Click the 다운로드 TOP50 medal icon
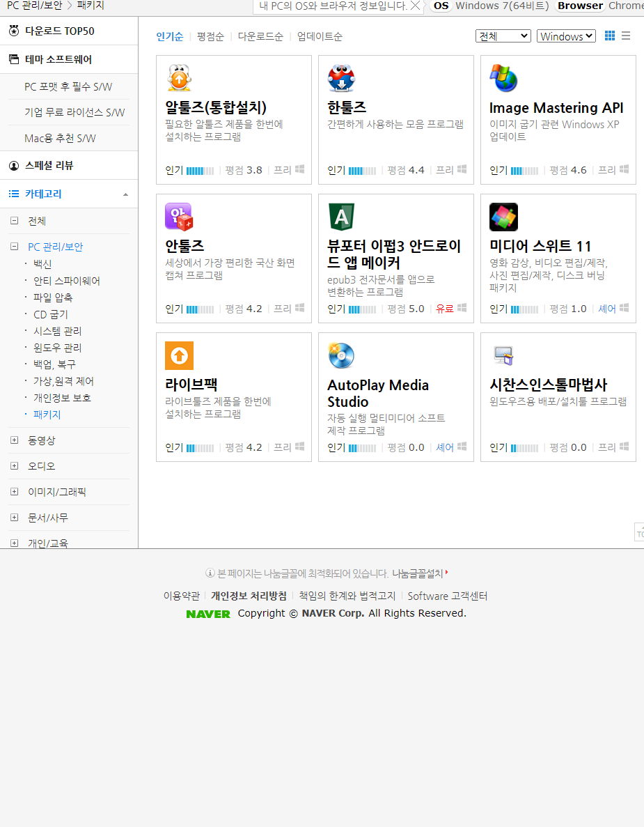Viewport: 644px width, 827px height. [14, 31]
